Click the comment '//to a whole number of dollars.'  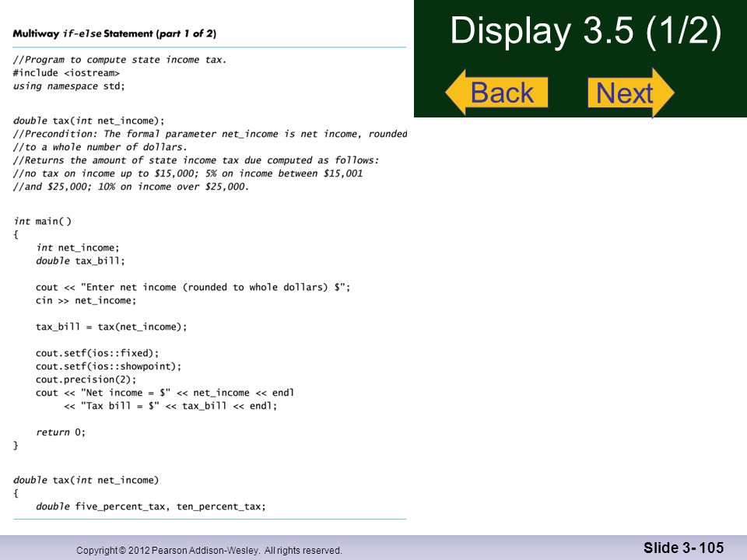(x=100, y=147)
